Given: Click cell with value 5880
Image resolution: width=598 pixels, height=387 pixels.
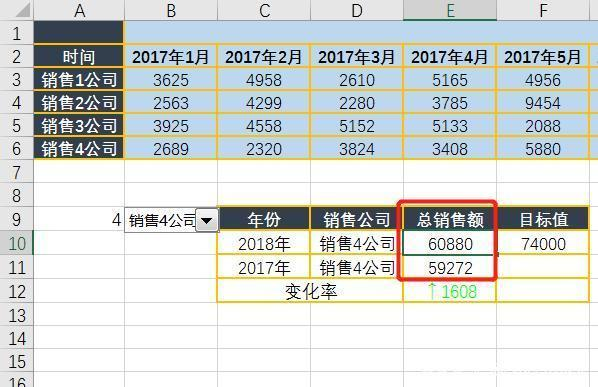Looking at the screenshot, I should pyautogui.click(x=543, y=148).
